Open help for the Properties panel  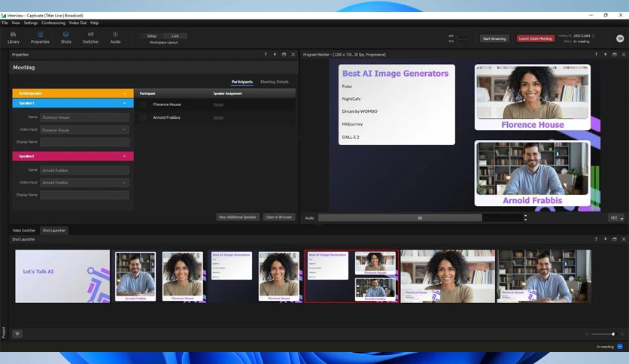click(x=265, y=54)
